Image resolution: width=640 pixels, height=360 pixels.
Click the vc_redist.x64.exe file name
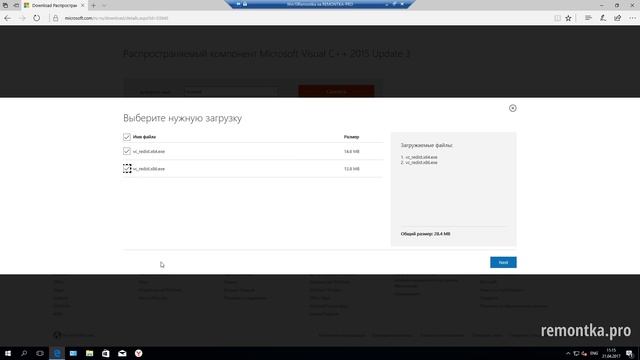click(149, 151)
